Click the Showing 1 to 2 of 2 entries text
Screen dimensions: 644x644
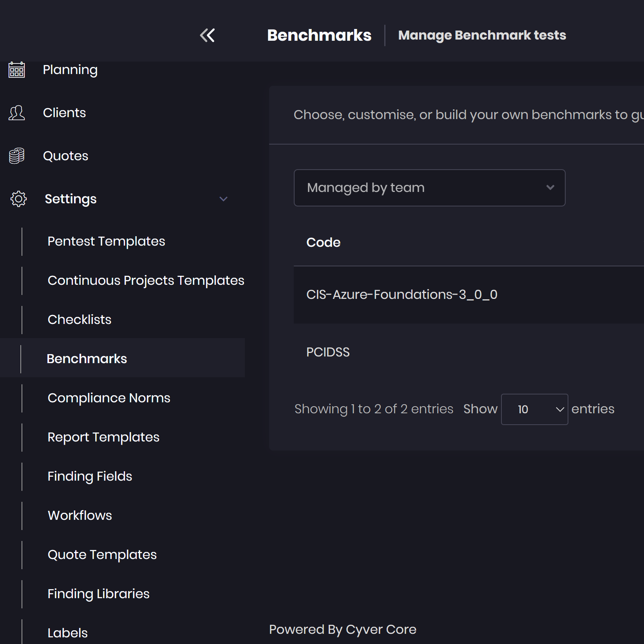(x=374, y=409)
